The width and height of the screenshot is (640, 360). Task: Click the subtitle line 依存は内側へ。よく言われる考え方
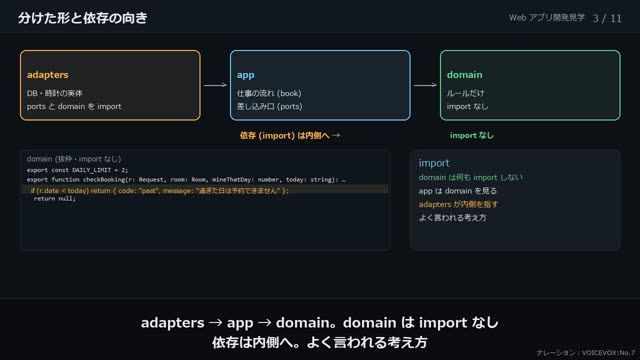click(x=320, y=342)
